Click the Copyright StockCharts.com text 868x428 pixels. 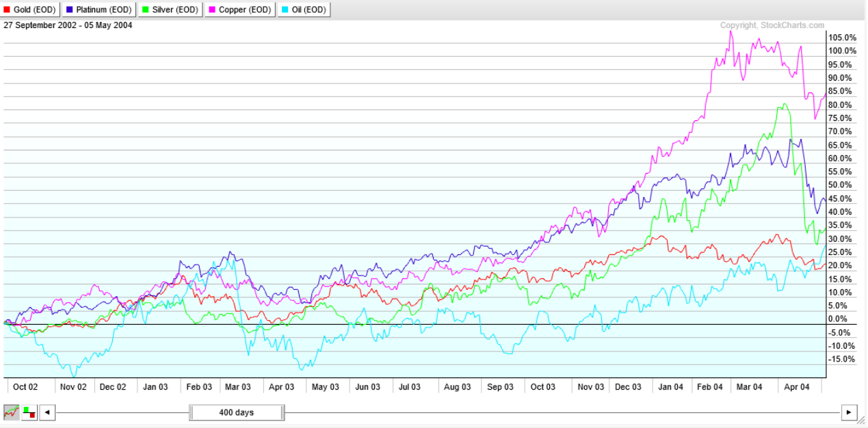(x=772, y=25)
